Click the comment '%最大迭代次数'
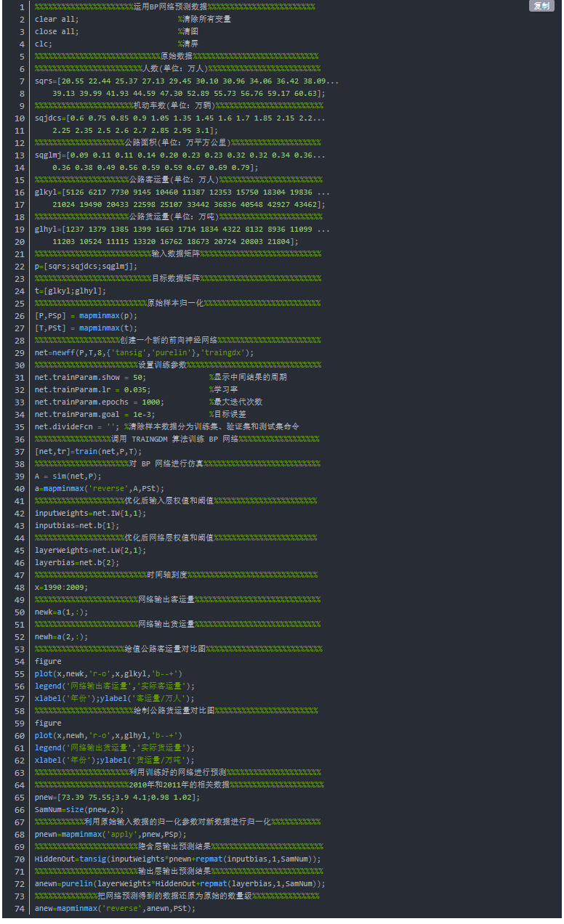Screen dimensions: 564x924 [235, 402]
